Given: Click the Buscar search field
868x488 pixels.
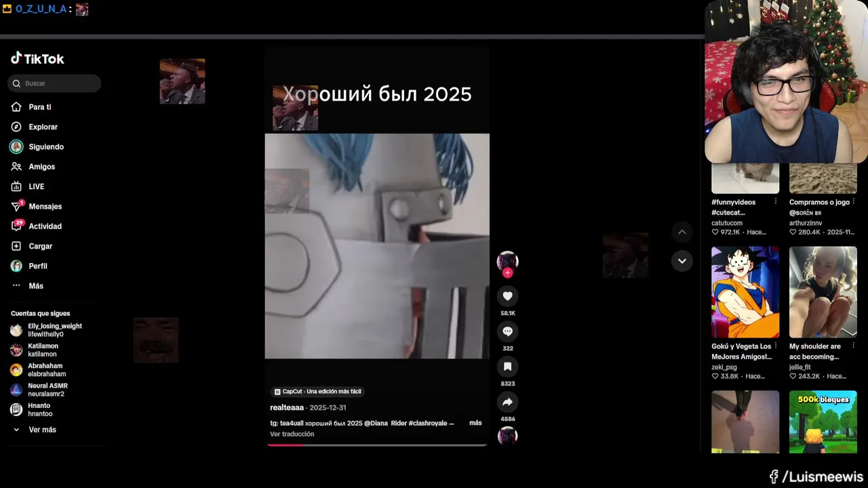Looking at the screenshot, I should 54,83.
